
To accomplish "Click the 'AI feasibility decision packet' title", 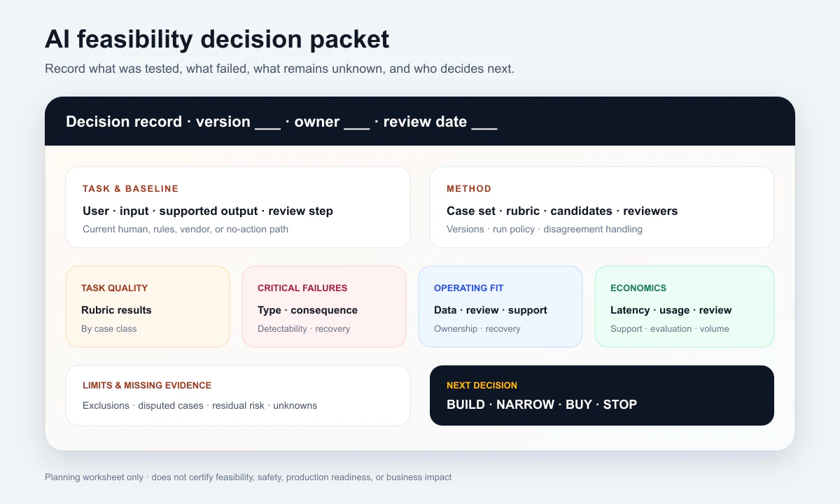I will pyautogui.click(x=217, y=39).
